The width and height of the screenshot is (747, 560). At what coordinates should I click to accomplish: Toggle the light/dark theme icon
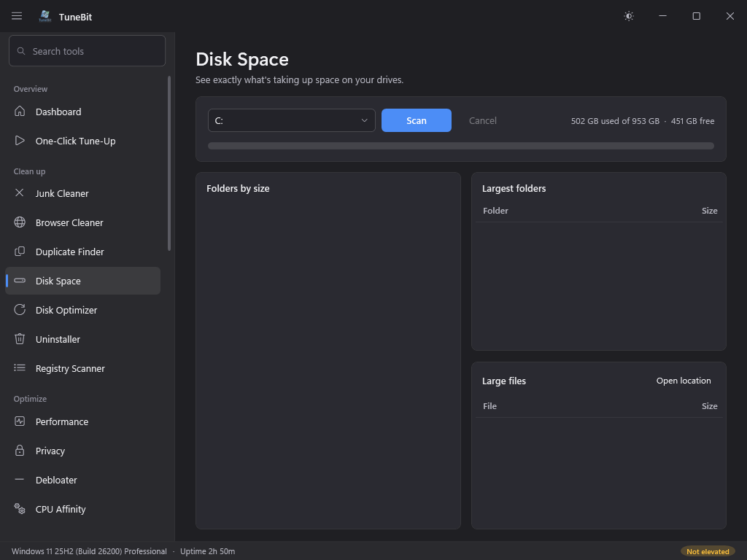(628, 16)
